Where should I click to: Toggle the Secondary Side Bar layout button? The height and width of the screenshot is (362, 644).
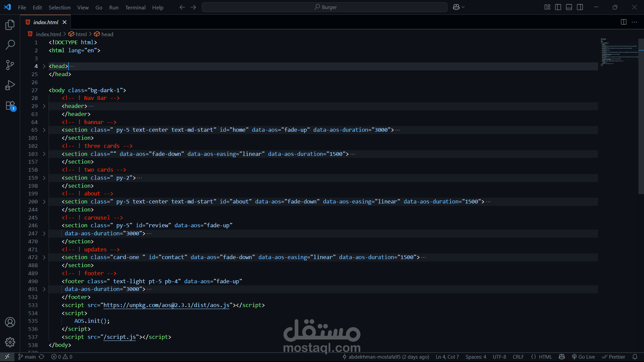click(x=580, y=7)
